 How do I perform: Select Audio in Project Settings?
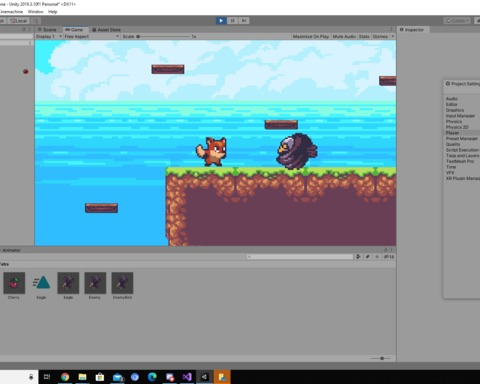click(x=452, y=99)
